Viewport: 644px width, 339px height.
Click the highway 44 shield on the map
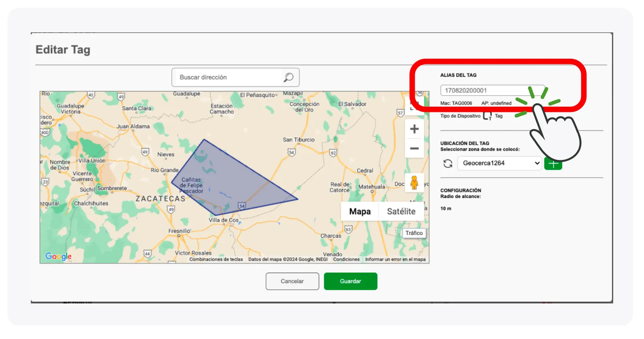pos(148,253)
